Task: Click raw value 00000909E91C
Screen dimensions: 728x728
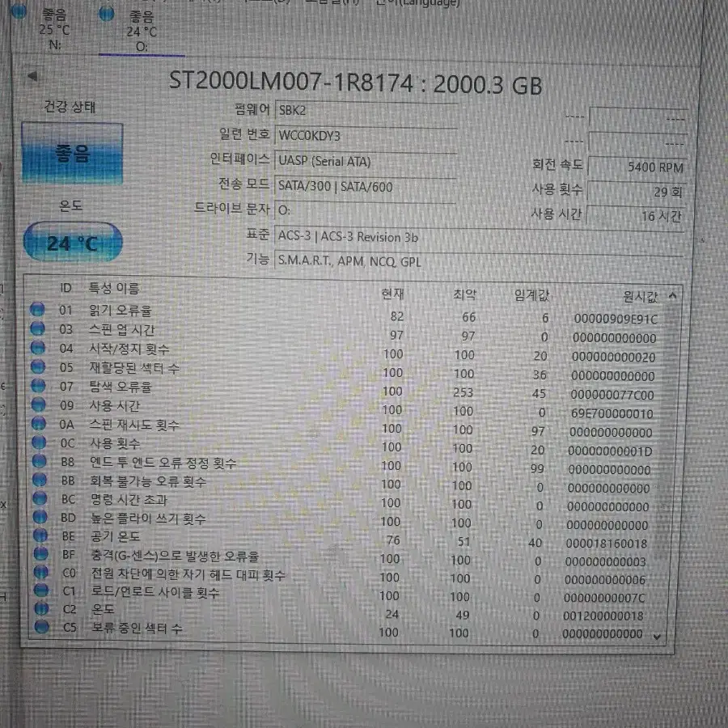Action: coord(616,319)
